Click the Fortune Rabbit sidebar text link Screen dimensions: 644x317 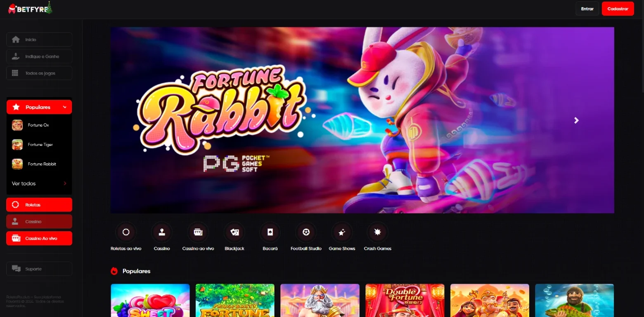(42, 164)
